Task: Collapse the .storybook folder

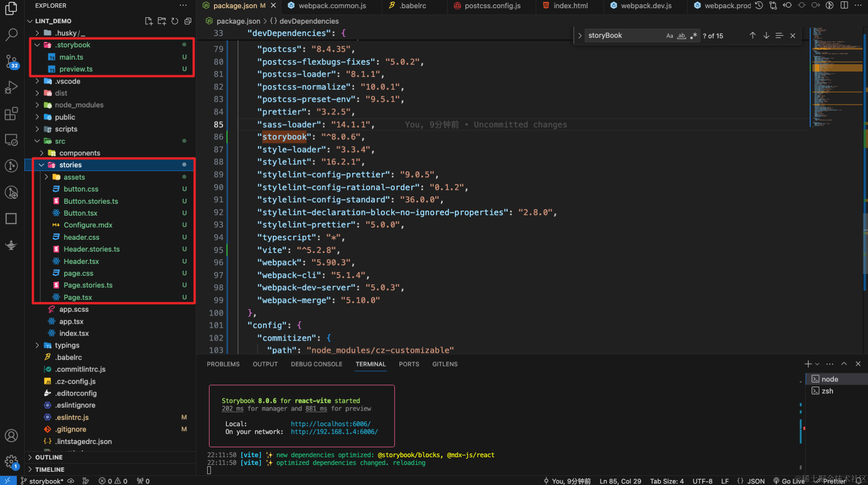Action: tap(37, 45)
